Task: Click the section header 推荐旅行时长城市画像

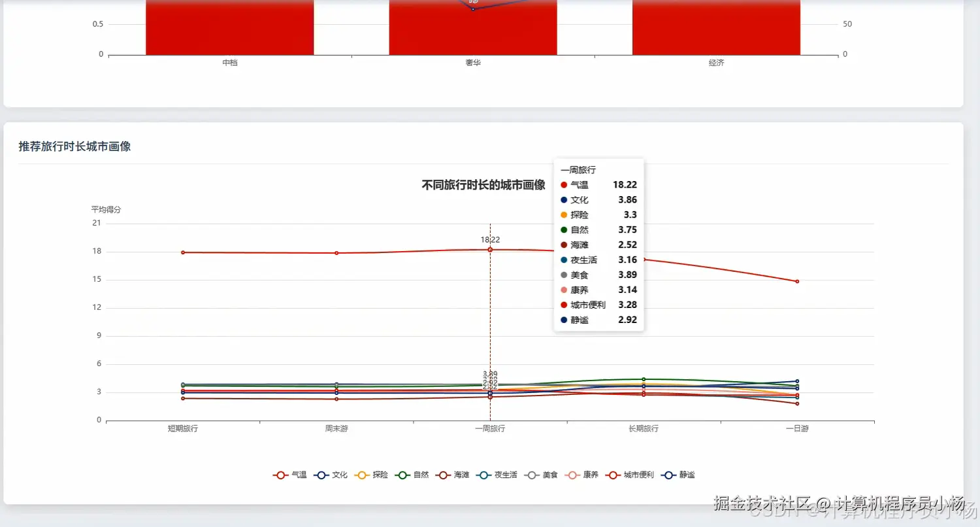Action: (74, 146)
